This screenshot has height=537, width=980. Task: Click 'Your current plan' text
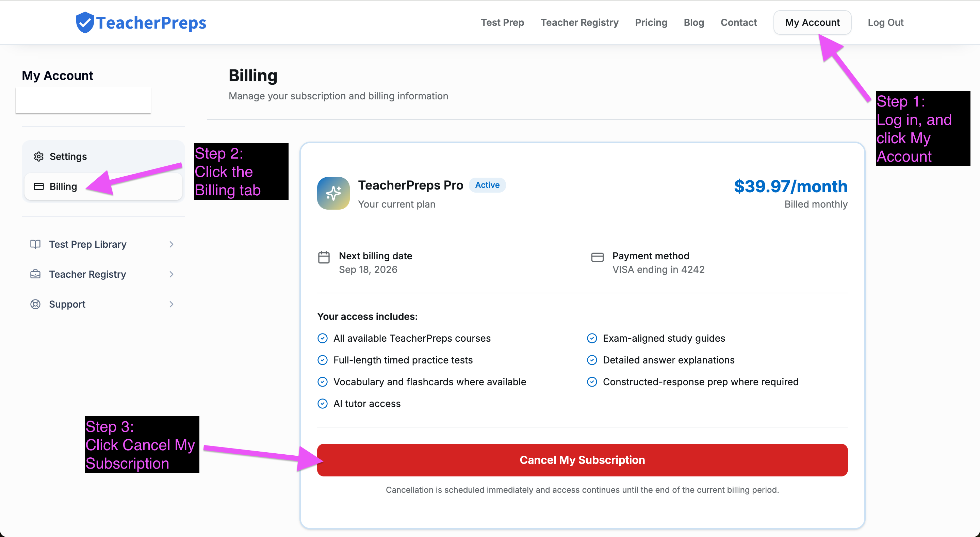[x=396, y=205]
